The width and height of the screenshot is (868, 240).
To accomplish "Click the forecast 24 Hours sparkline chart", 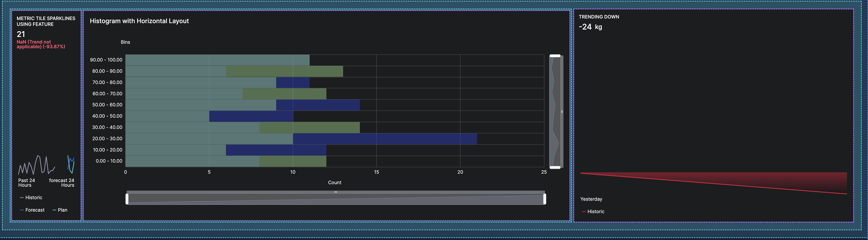I will click(x=71, y=165).
